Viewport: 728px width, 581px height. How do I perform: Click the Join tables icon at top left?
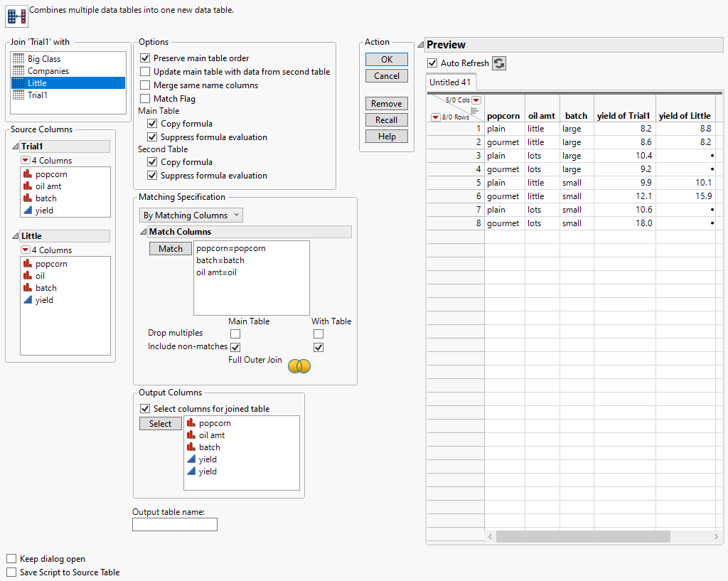coord(16,16)
